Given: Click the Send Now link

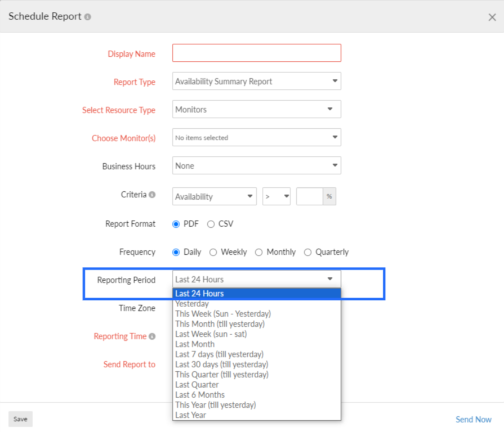Looking at the screenshot, I should pyautogui.click(x=473, y=419).
